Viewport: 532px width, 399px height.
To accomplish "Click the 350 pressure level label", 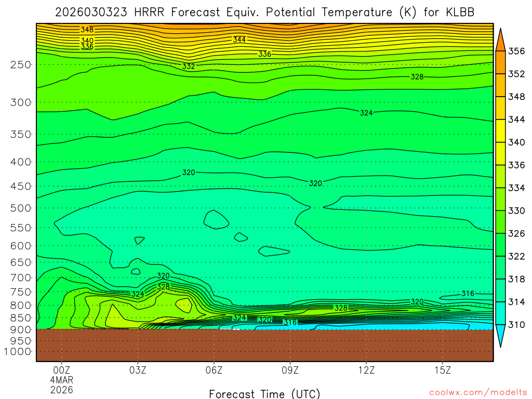I will [21, 134].
